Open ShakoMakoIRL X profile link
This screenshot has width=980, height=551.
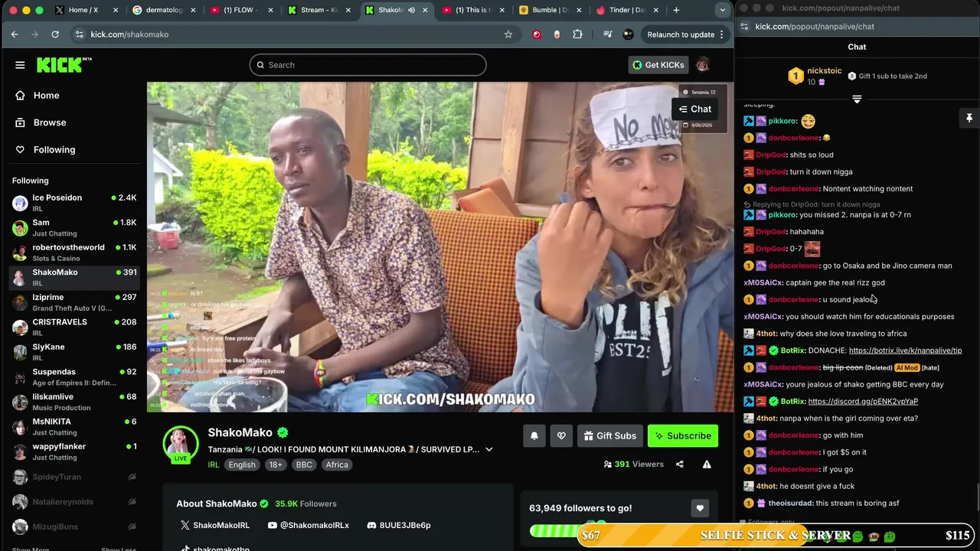pyautogui.click(x=215, y=525)
